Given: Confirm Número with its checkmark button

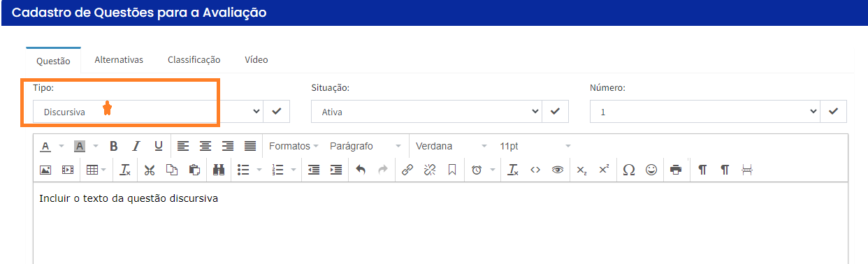Looking at the screenshot, I should tap(833, 112).
